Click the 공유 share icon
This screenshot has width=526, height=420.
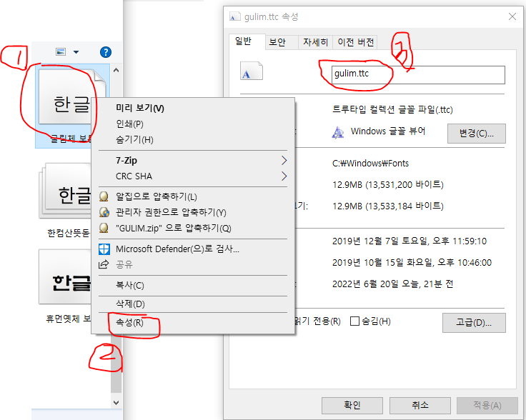[104, 264]
